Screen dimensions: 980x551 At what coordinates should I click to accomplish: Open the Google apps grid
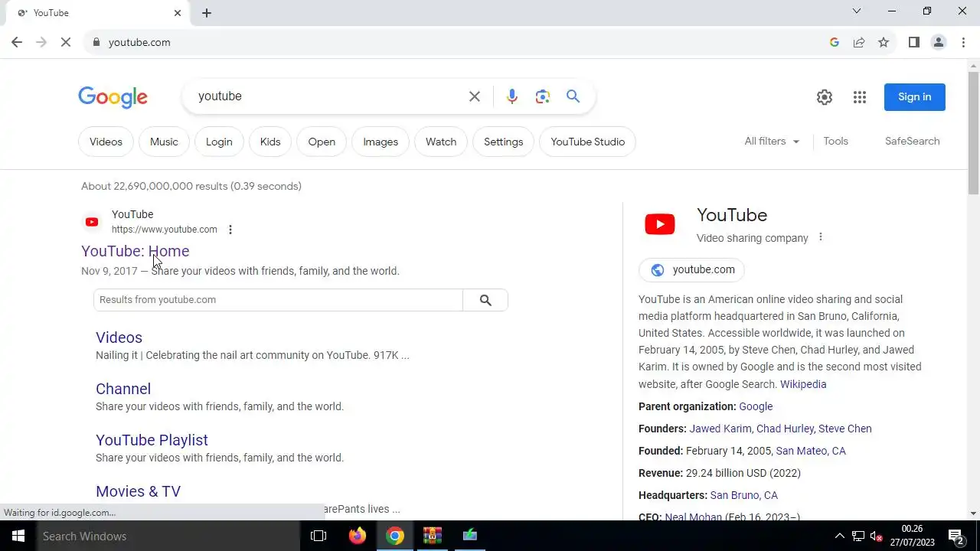(860, 97)
